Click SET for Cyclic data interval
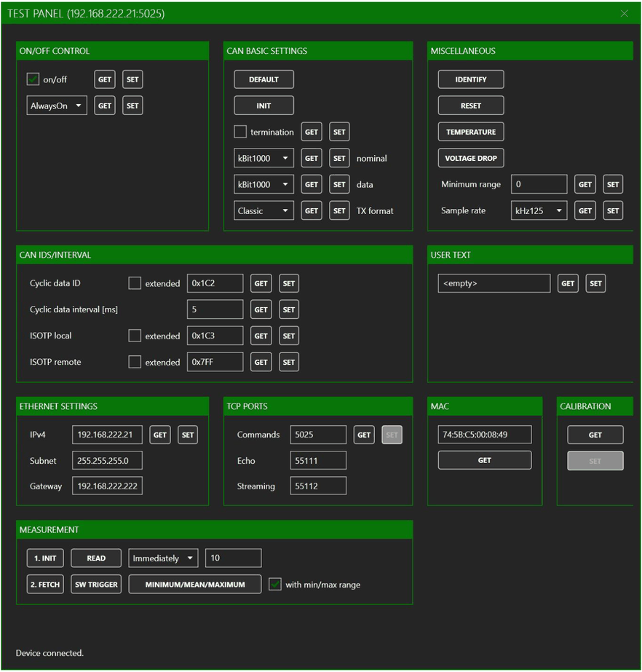This screenshot has width=642, height=672. [x=289, y=309]
